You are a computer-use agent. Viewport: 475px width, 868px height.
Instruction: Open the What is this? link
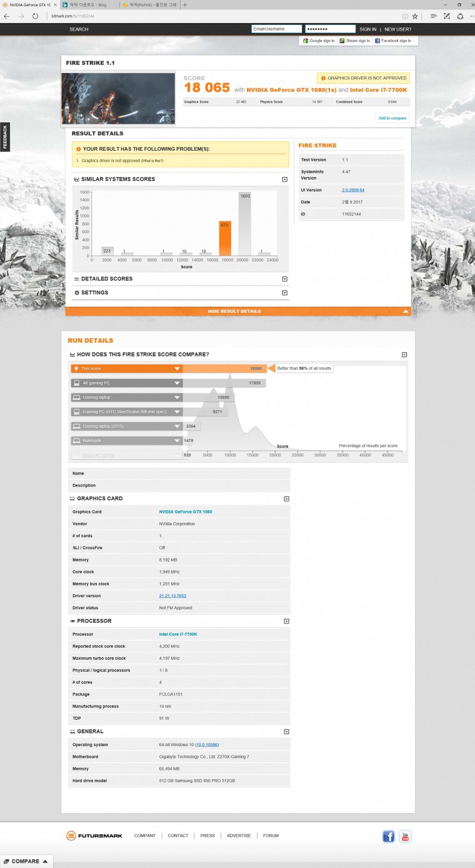152,161
